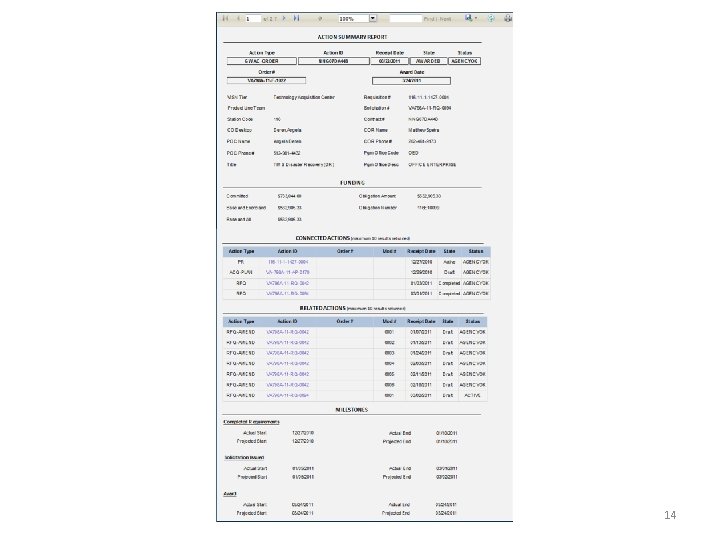Click the Find link in the toolbar
This screenshot has width=720, height=540.
[x=429, y=19]
